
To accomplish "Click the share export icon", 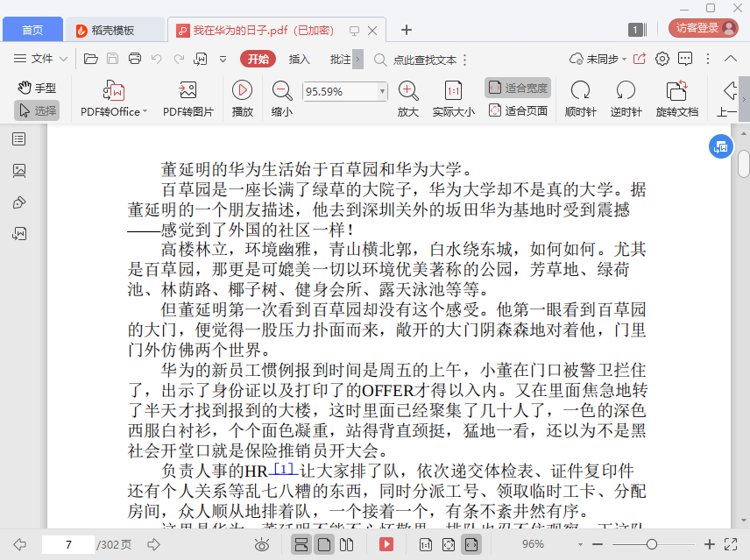I will pyautogui.click(x=639, y=59).
